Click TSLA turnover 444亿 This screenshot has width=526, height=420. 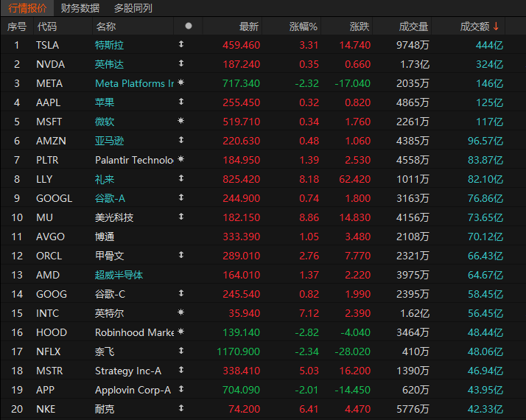pyautogui.click(x=489, y=45)
